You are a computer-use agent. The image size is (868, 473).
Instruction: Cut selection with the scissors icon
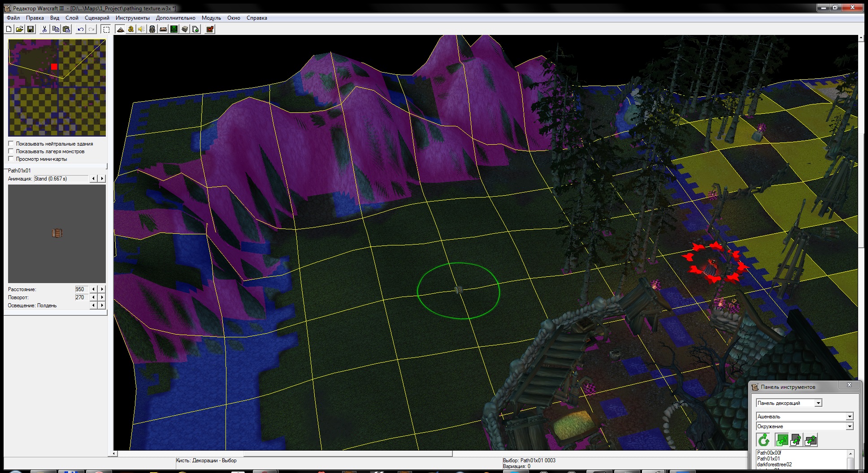(44, 29)
